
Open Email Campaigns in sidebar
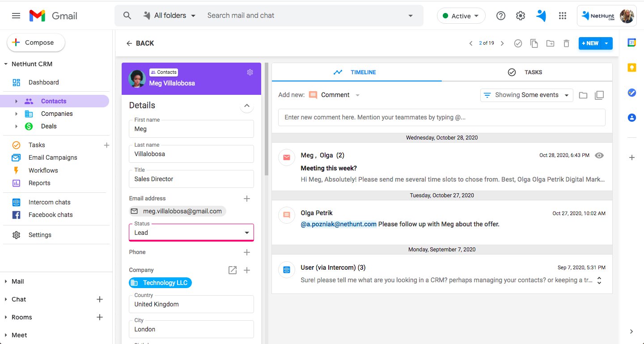coord(53,157)
